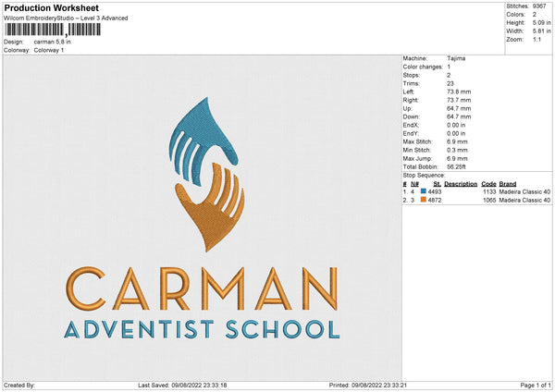Click the barcode at the top left
Image resolution: width=555 pixels, height=392 pixels.
[x=53, y=30]
